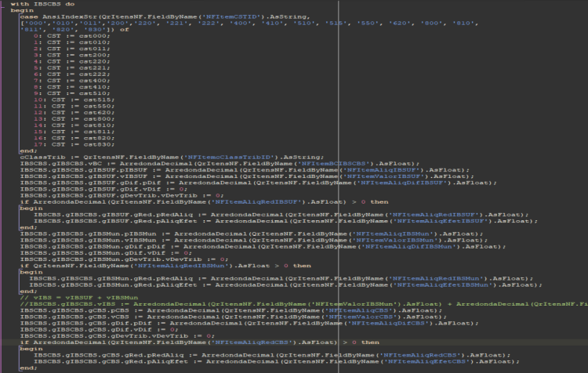Click the case line '11: CST := cst550;'
Screen dimensions: 588x373
tap(74, 106)
